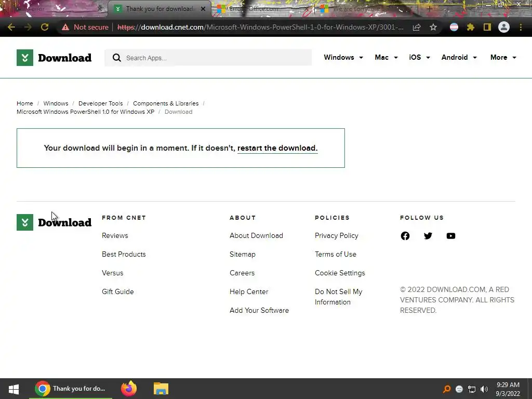Click the footer Download logo
Screen dimensions: 532x399
(x=54, y=222)
